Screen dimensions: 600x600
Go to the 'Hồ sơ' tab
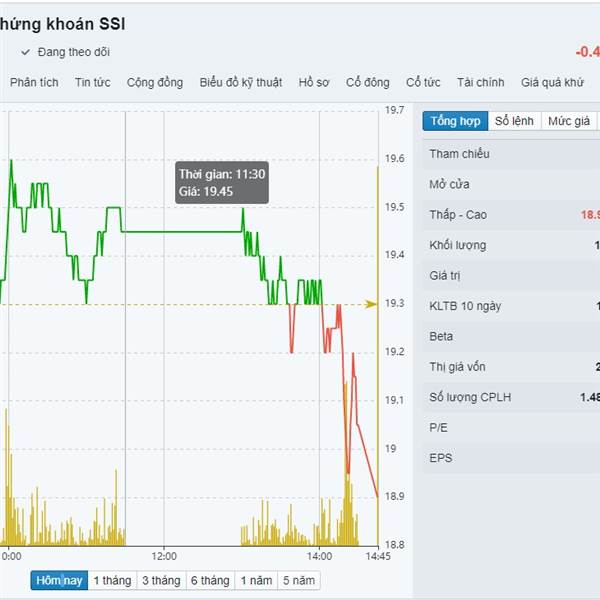pyautogui.click(x=314, y=82)
